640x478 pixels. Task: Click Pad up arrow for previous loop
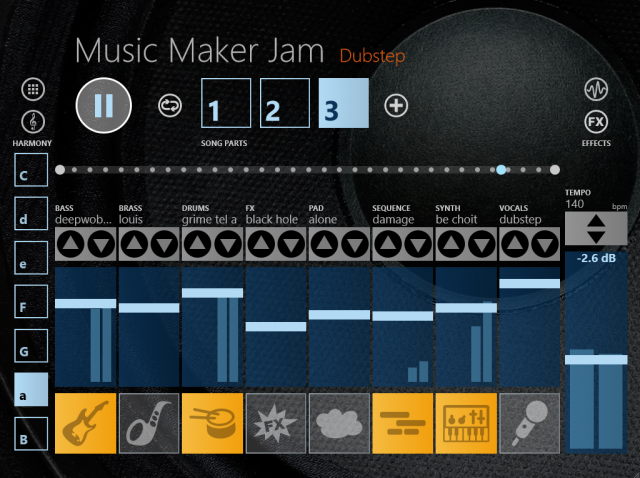324,244
